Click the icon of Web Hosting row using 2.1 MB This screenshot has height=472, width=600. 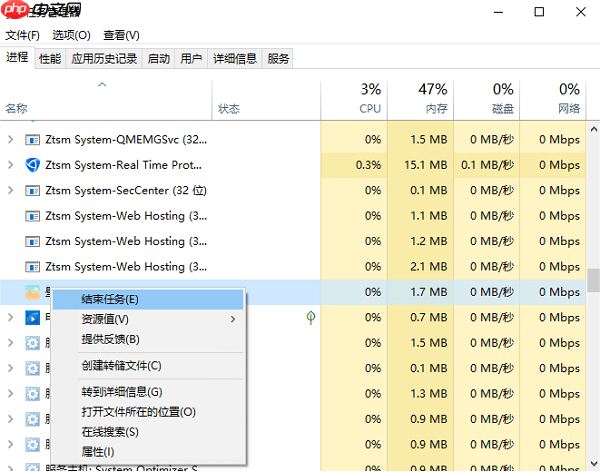[33, 267]
